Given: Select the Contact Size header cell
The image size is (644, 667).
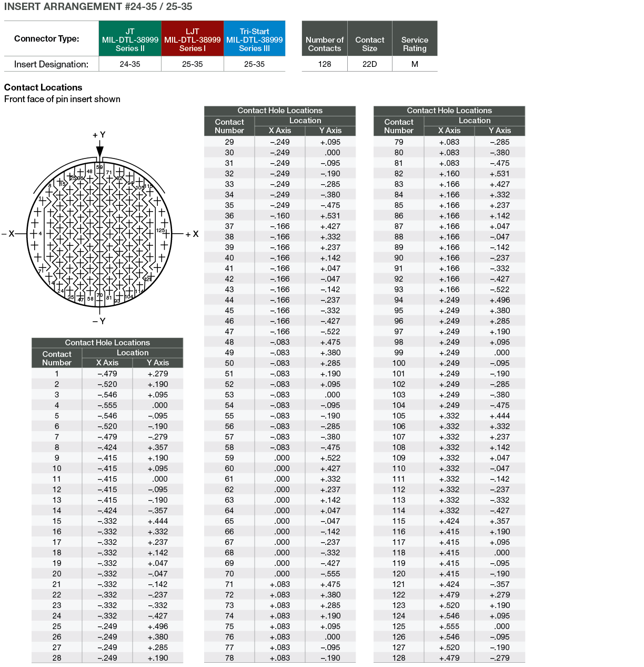Looking at the screenshot, I should pos(369,44).
